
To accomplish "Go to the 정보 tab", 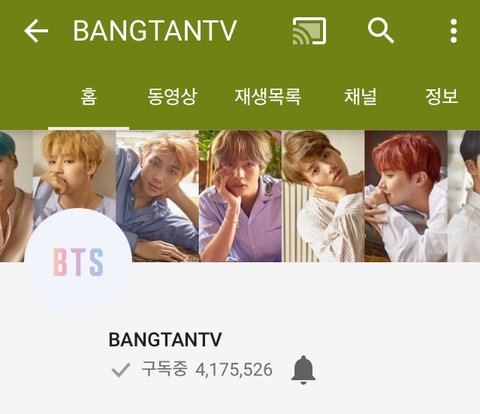I will click(442, 97).
